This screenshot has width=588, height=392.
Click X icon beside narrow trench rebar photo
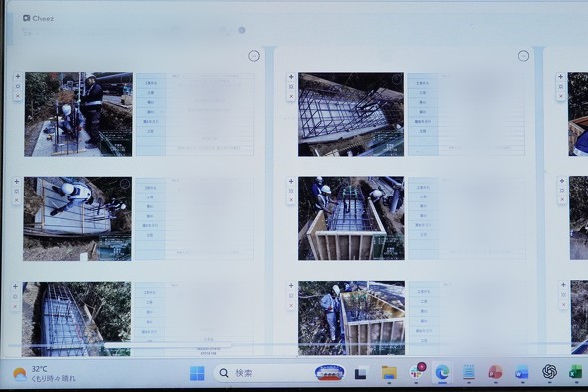[x=15, y=307]
